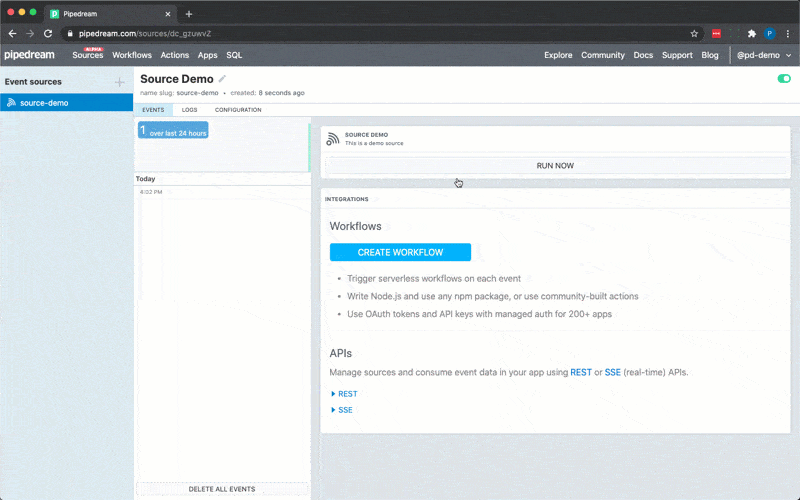Viewport: 800px width, 500px height.
Task: Open a new browser tab
Action: point(189,14)
